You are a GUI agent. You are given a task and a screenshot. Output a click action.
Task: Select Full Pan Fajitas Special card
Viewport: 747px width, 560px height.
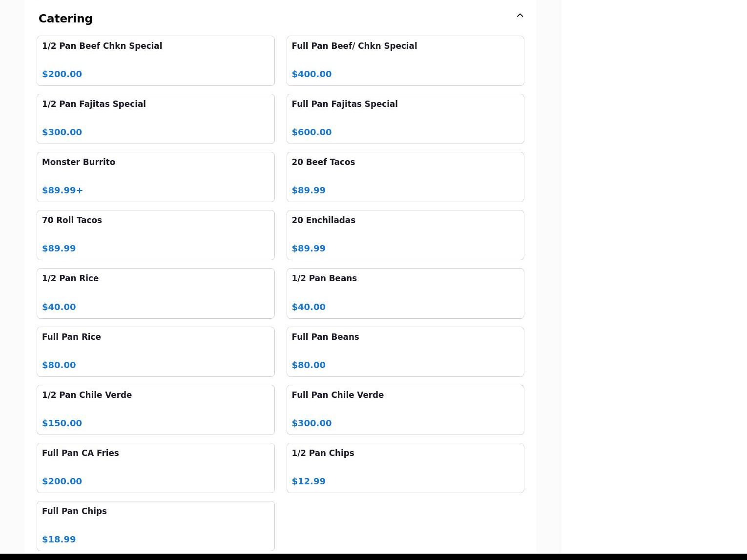(405, 119)
